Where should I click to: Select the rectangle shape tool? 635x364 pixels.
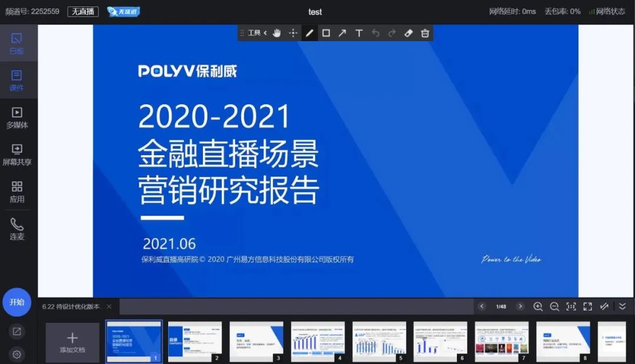[x=326, y=33]
